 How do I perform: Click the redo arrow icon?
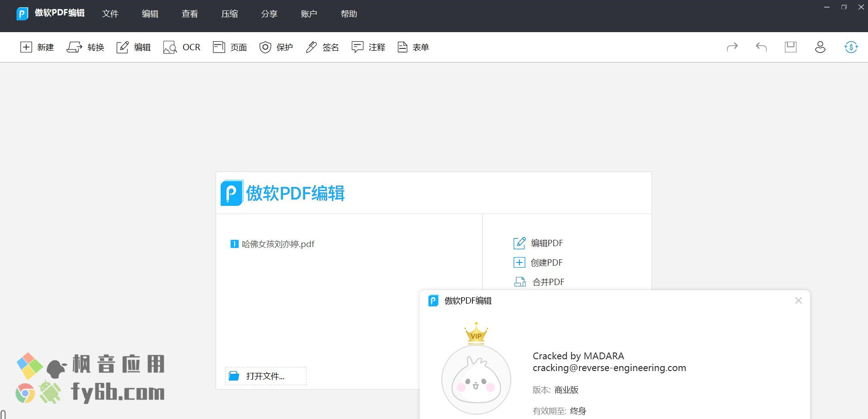(732, 47)
